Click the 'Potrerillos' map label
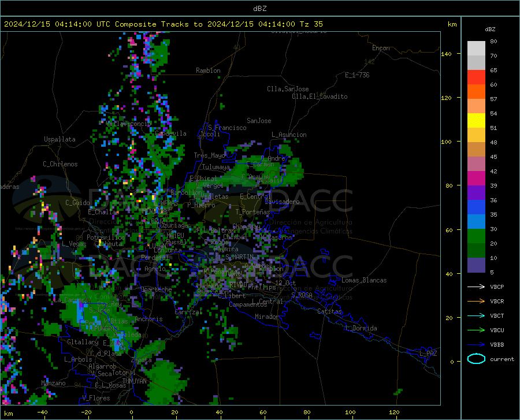 pos(106,237)
